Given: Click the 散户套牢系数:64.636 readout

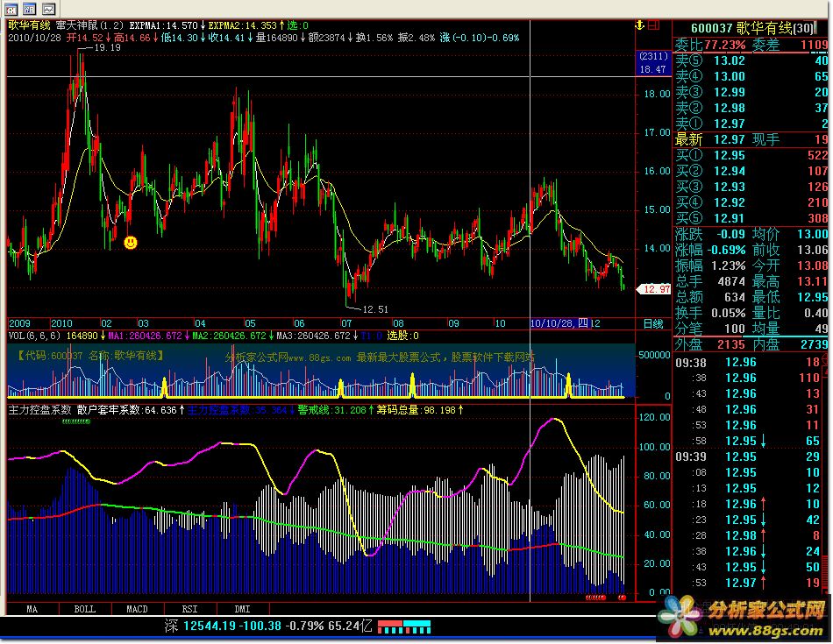Looking at the screenshot, I should click(x=127, y=410).
